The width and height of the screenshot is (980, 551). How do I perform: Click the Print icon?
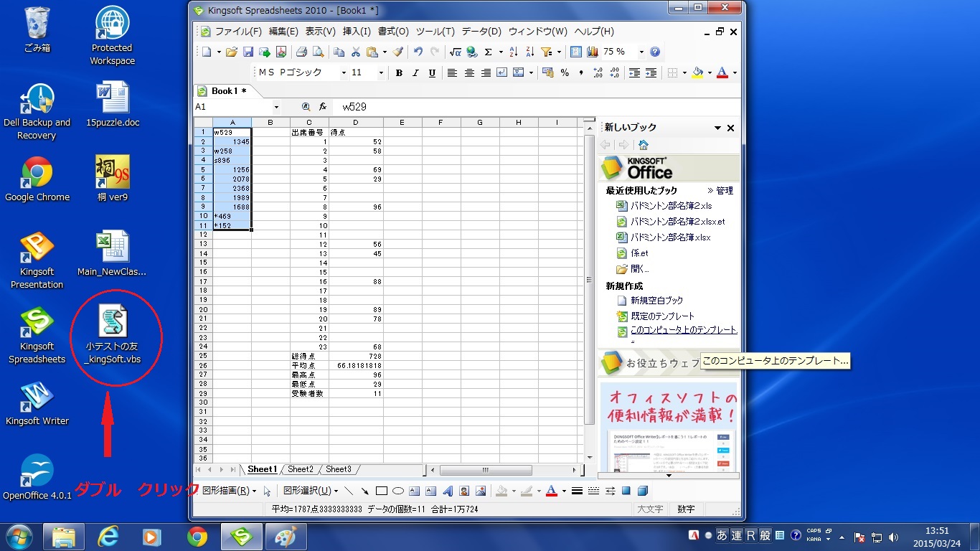pos(302,52)
